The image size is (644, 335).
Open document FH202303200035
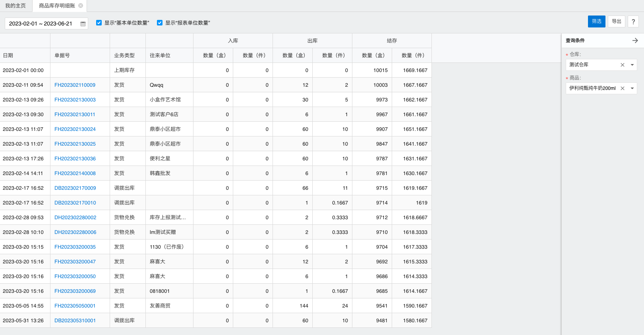75,247
